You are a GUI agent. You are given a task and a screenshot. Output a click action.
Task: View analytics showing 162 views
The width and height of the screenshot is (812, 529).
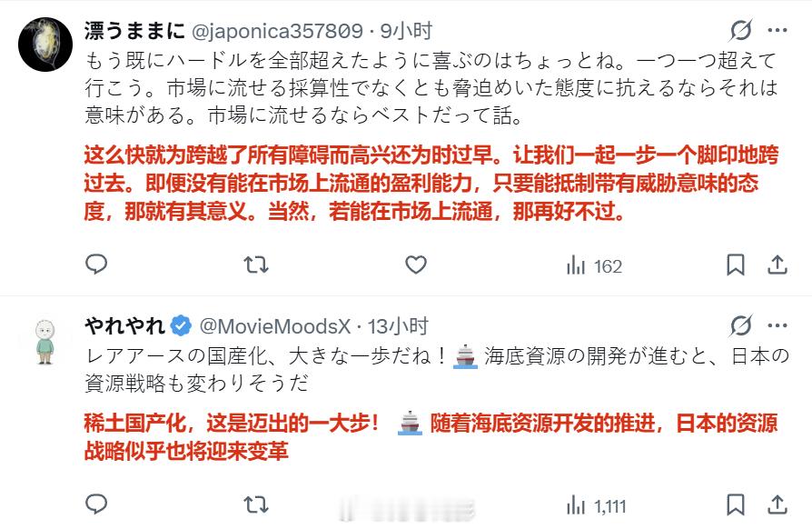point(594,265)
